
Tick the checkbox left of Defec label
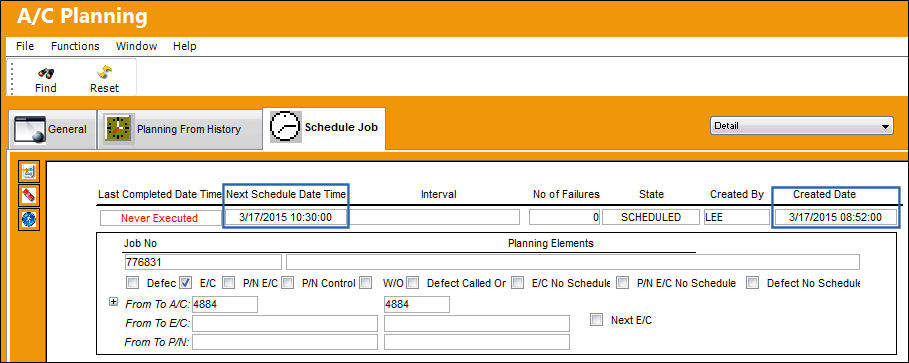click(x=133, y=283)
